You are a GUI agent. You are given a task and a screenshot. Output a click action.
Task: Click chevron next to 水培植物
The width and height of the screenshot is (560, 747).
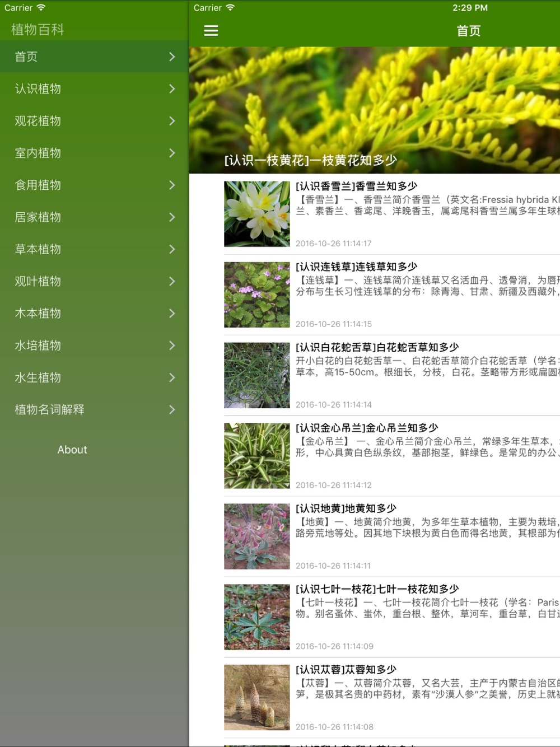172,346
